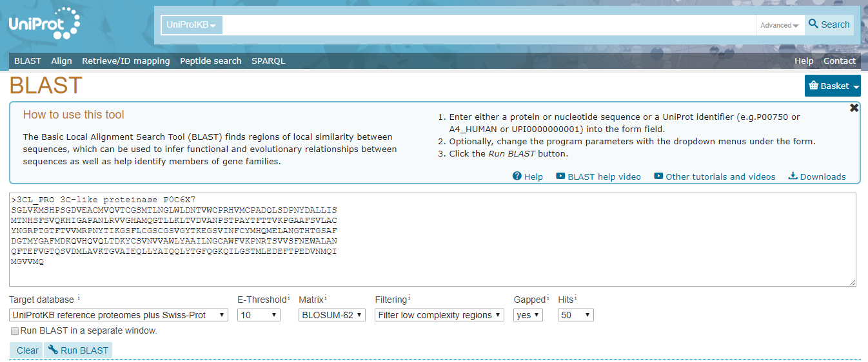Open Peptide search
This screenshot has width=868, height=362.
[x=211, y=61]
